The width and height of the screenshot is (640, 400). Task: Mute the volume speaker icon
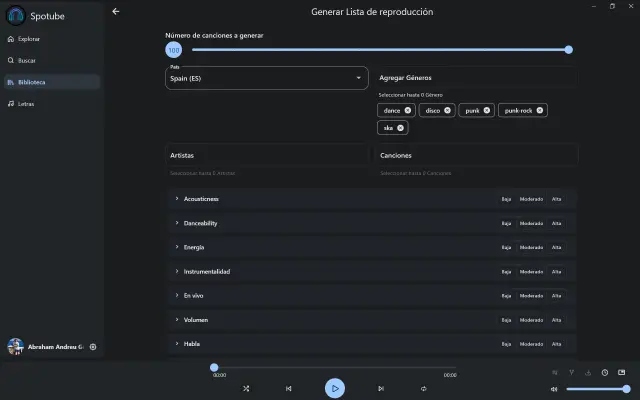(x=554, y=389)
